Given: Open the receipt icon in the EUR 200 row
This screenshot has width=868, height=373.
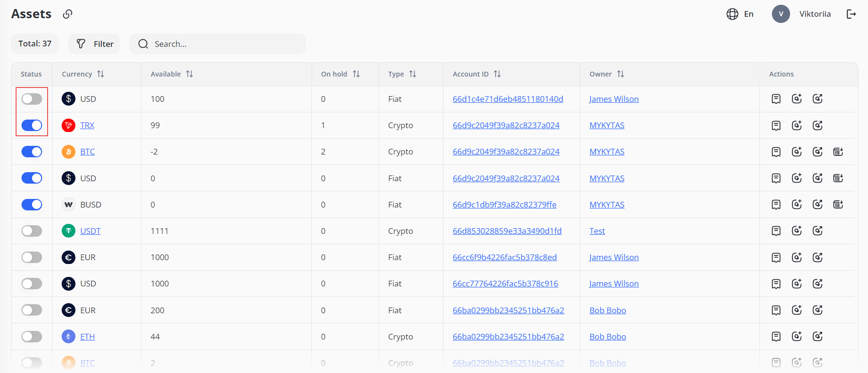Looking at the screenshot, I should tap(776, 310).
